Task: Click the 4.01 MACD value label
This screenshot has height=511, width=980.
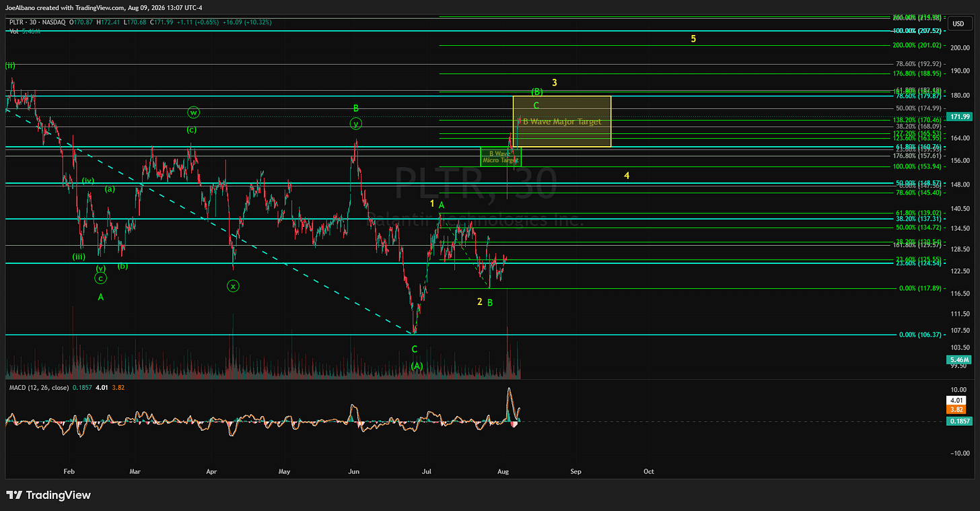Action: [x=958, y=400]
